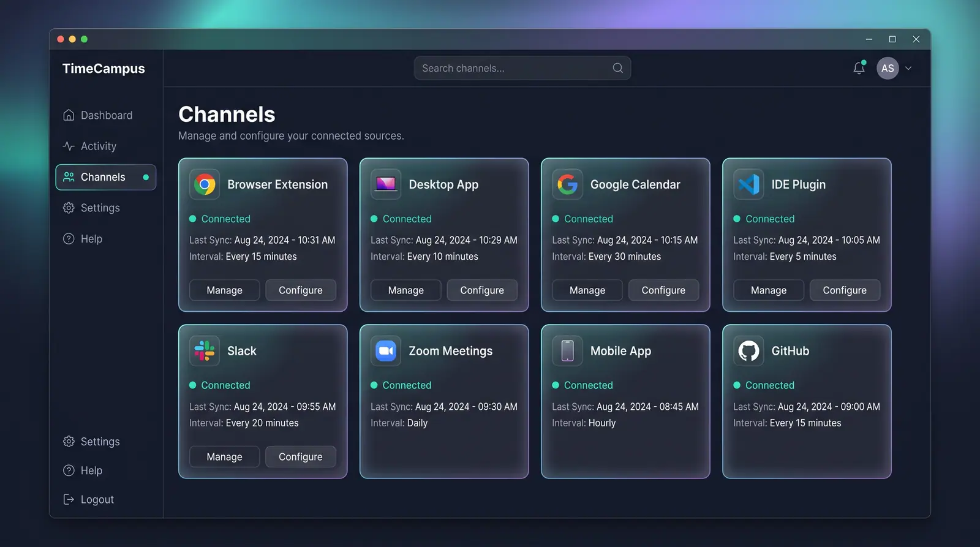The height and width of the screenshot is (547, 980).
Task: Click Connected status on Zoom Meetings card
Action: click(x=401, y=385)
